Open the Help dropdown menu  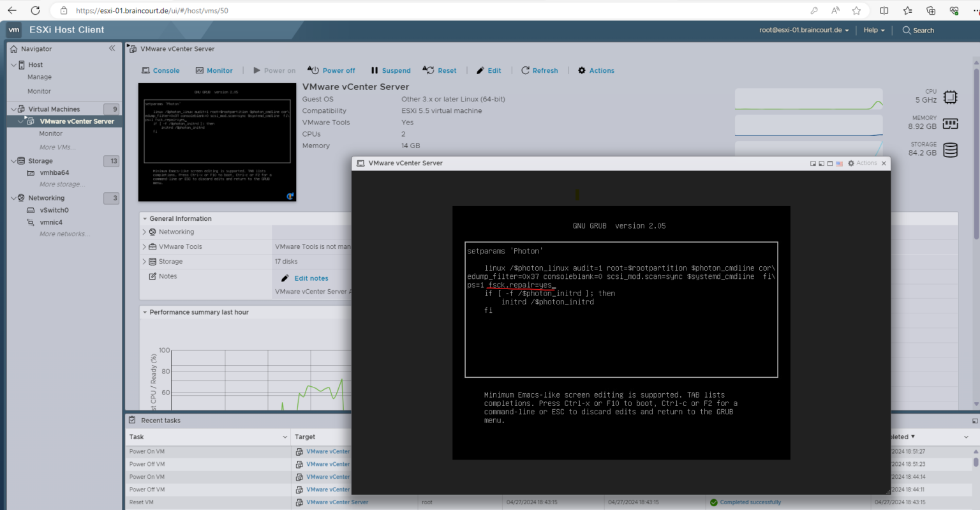click(874, 30)
